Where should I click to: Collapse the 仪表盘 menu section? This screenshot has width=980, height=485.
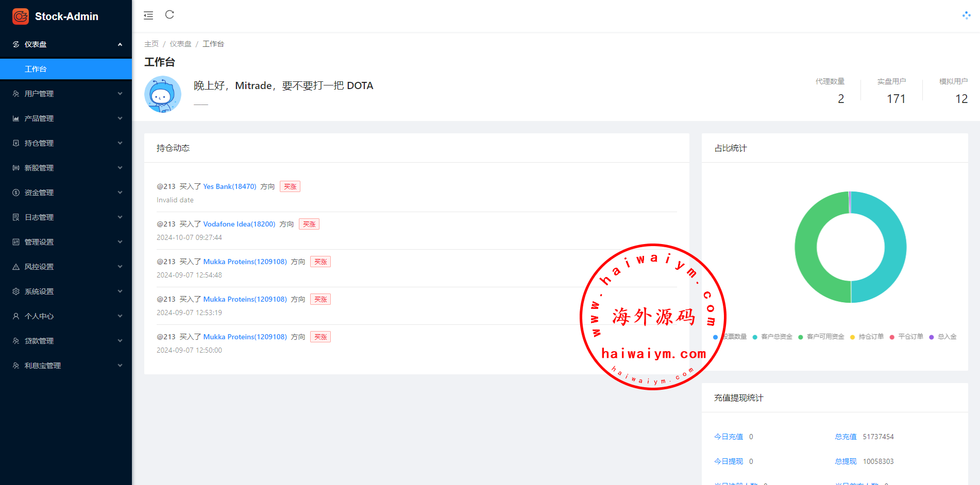point(66,44)
